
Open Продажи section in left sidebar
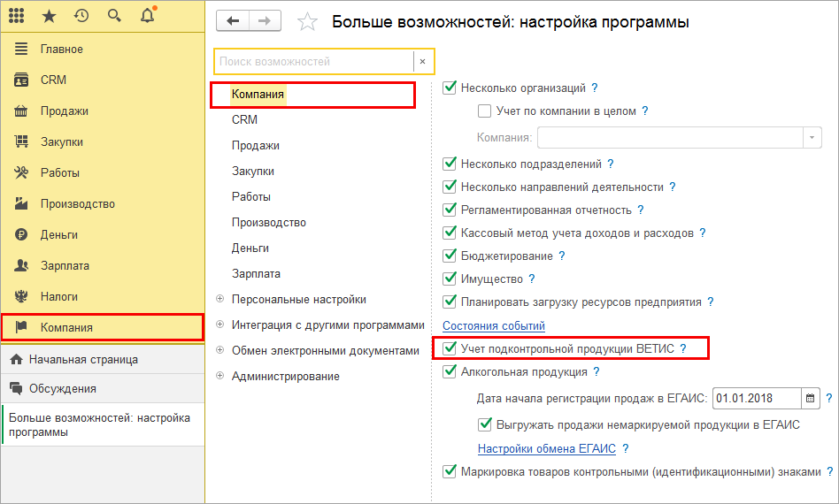64,111
